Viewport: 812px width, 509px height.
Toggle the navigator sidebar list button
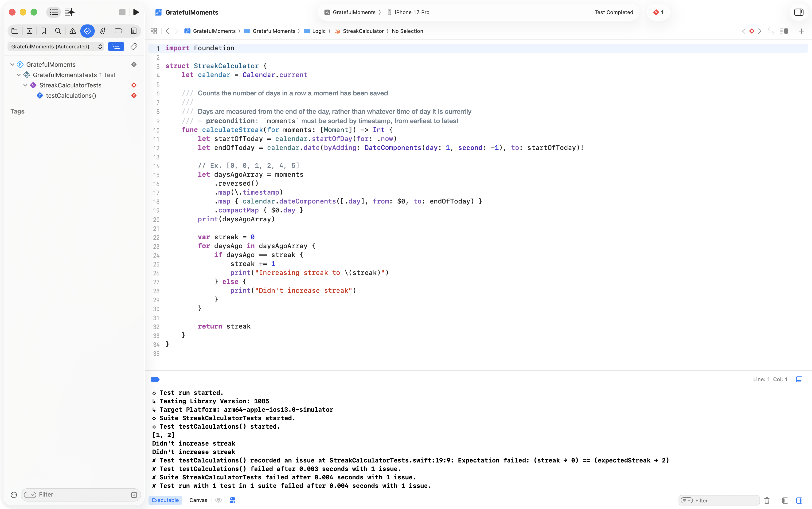[x=54, y=12]
